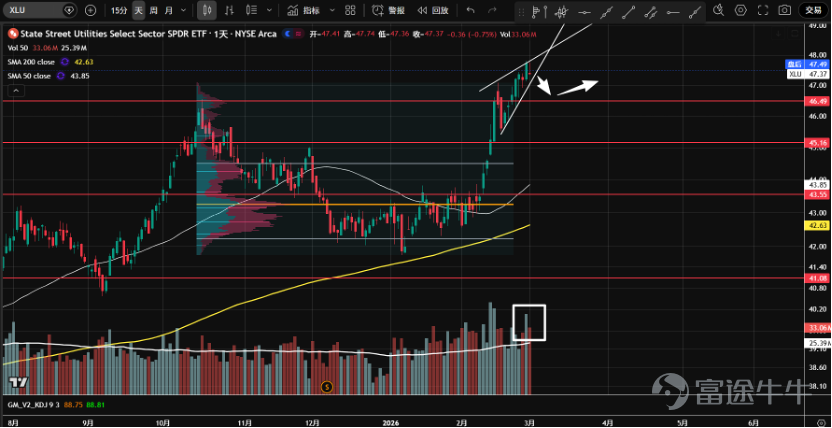Viewport: 832px width, 428px height.
Task: Redo the chart action
Action: (x=492, y=10)
